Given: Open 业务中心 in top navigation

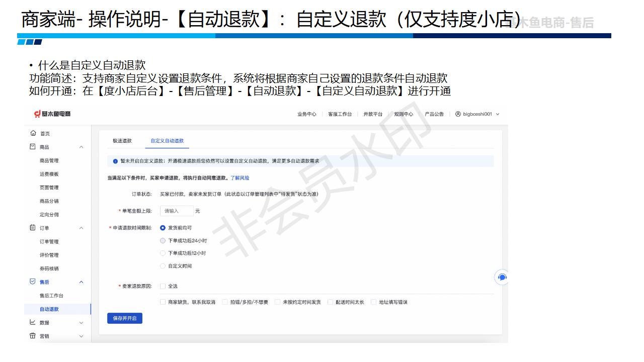Looking at the screenshot, I should click(307, 114).
